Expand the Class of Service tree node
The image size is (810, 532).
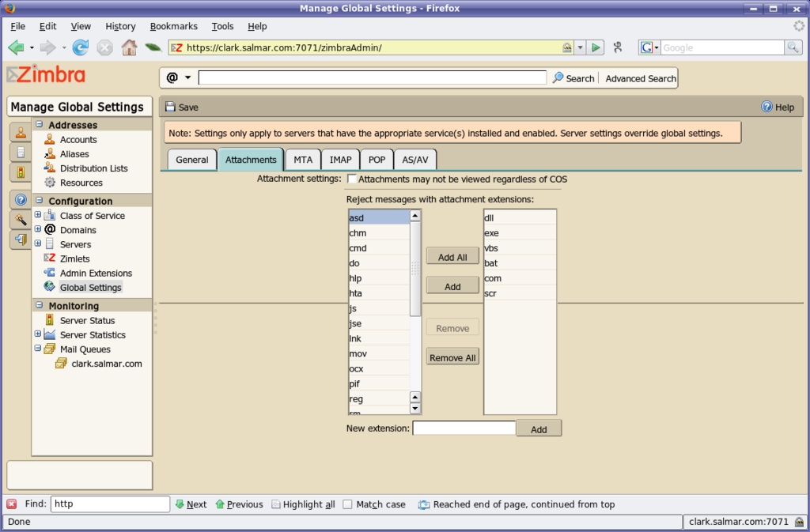38,215
